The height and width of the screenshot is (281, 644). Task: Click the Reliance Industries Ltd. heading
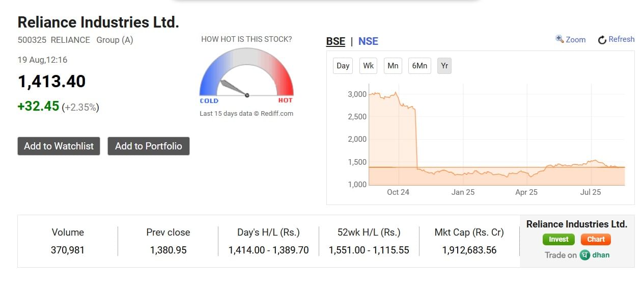point(98,22)
